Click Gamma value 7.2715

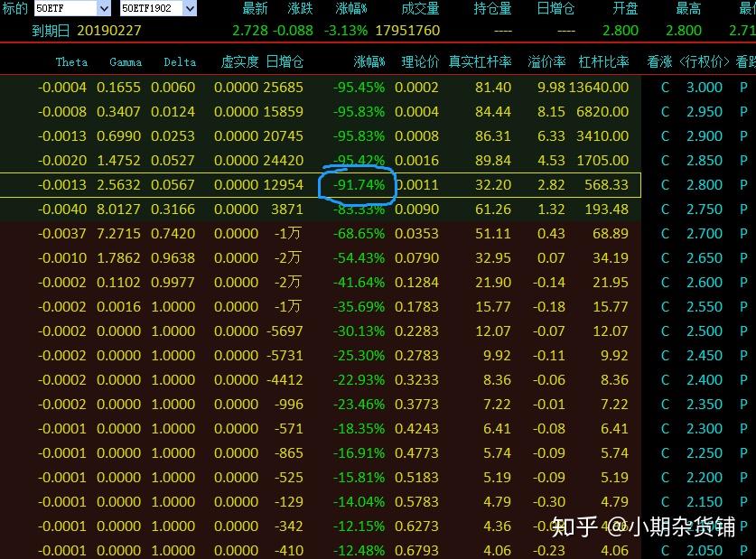pyautogui.click(x=118, y=234)
